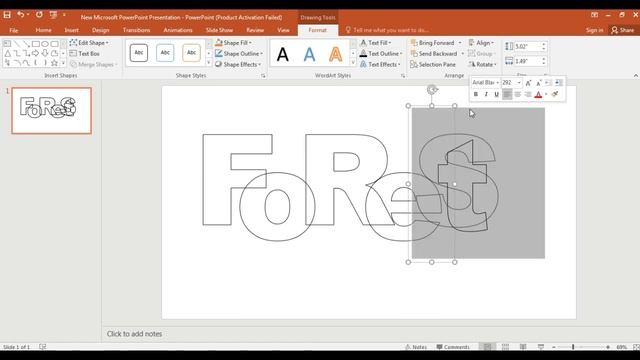Screen dimensions: 640x360
Task: Align text left in mini toolbar
Action: [x=507, y=94]
